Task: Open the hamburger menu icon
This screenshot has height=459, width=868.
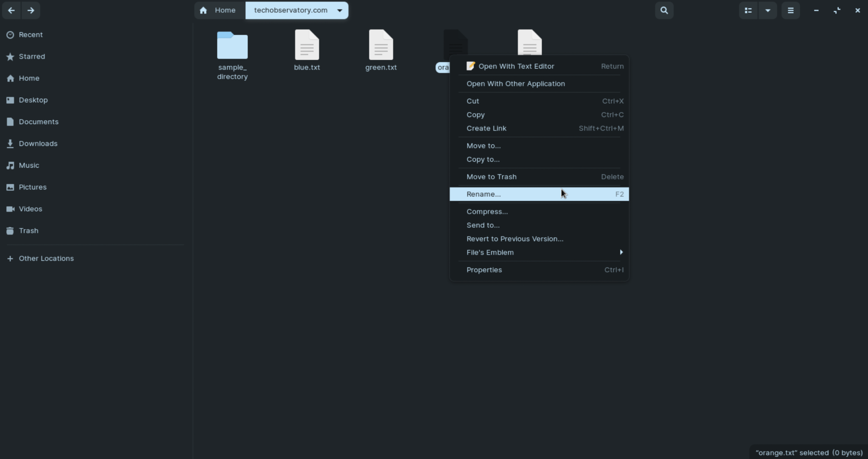Action: click(x=790, y=10)
